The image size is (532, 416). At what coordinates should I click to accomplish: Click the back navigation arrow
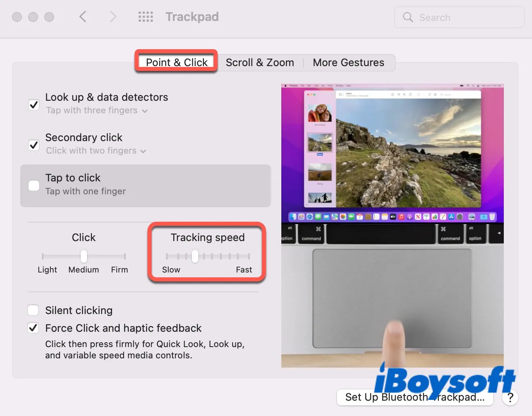[x=83, y=17]
